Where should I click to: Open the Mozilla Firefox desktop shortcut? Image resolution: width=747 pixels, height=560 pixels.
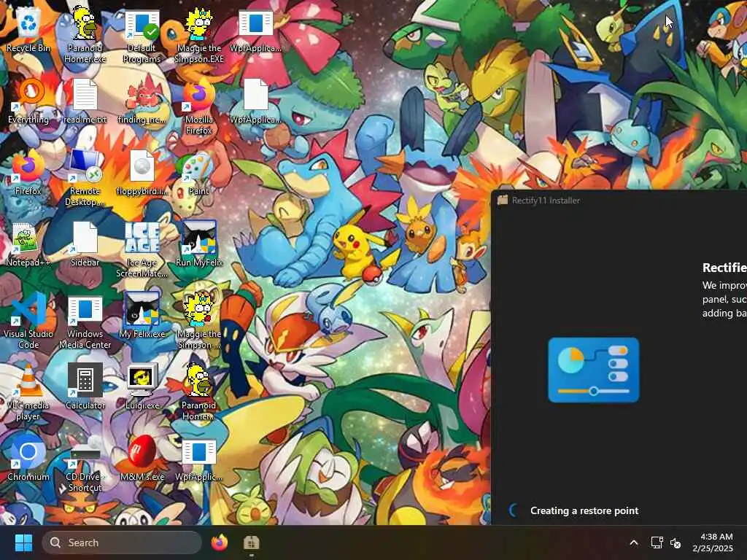click(199, 106)
